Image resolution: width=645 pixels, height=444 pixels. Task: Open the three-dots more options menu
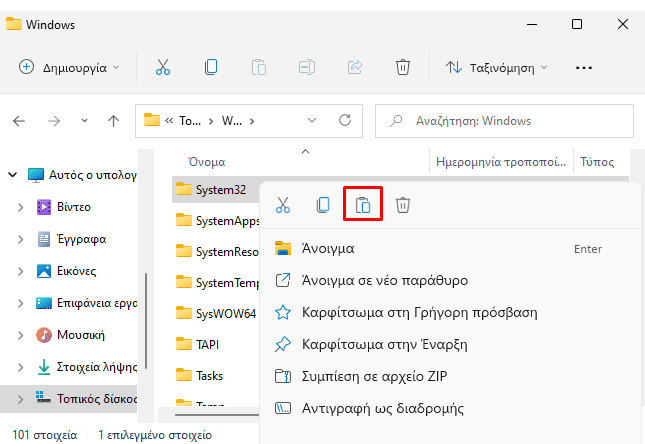(x=584, y=67)
